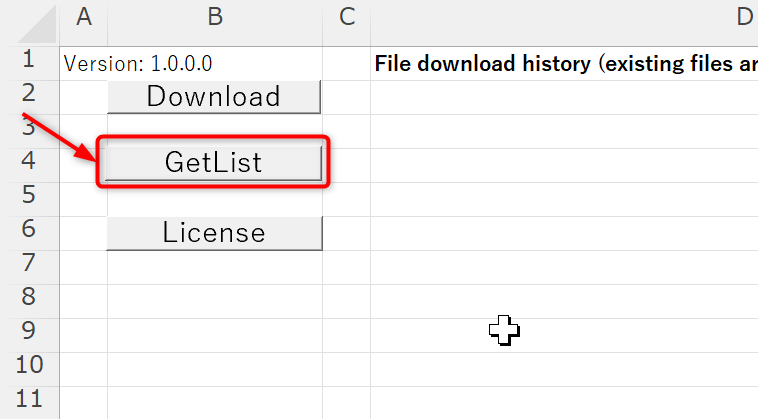Click the Download button
This screenshot has height=419, width=758.
(213, 97)
